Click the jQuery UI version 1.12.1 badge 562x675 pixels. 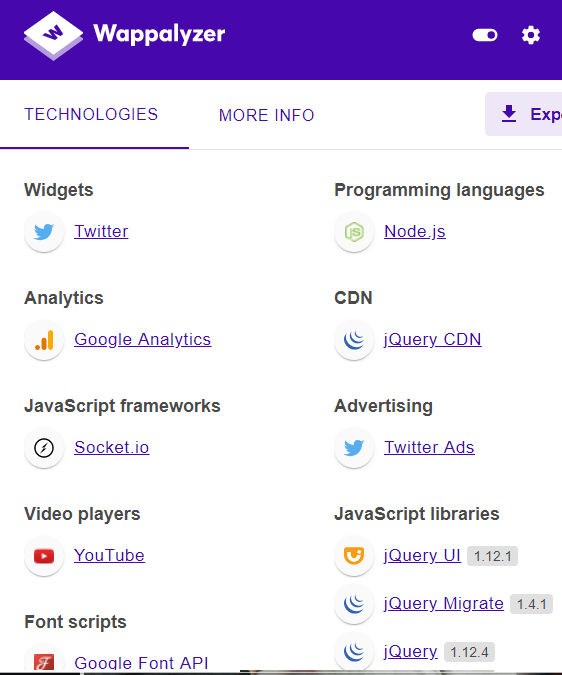(492, 556)
